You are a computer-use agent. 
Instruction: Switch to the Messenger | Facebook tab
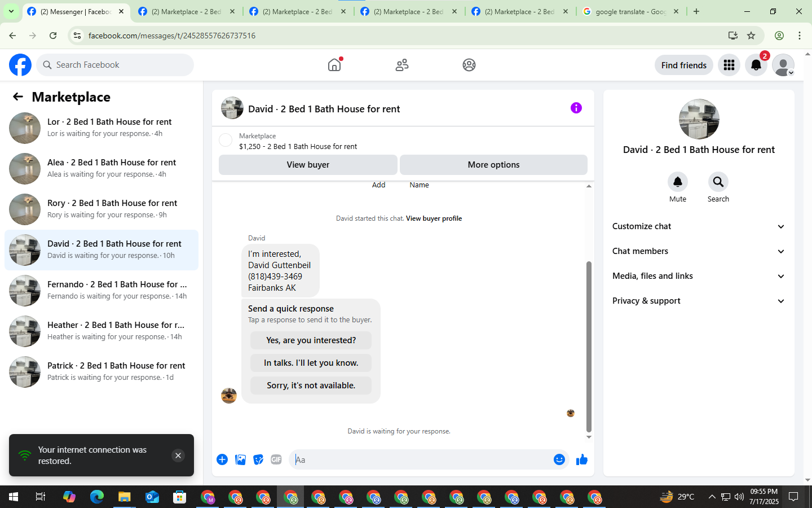[76, 11]
